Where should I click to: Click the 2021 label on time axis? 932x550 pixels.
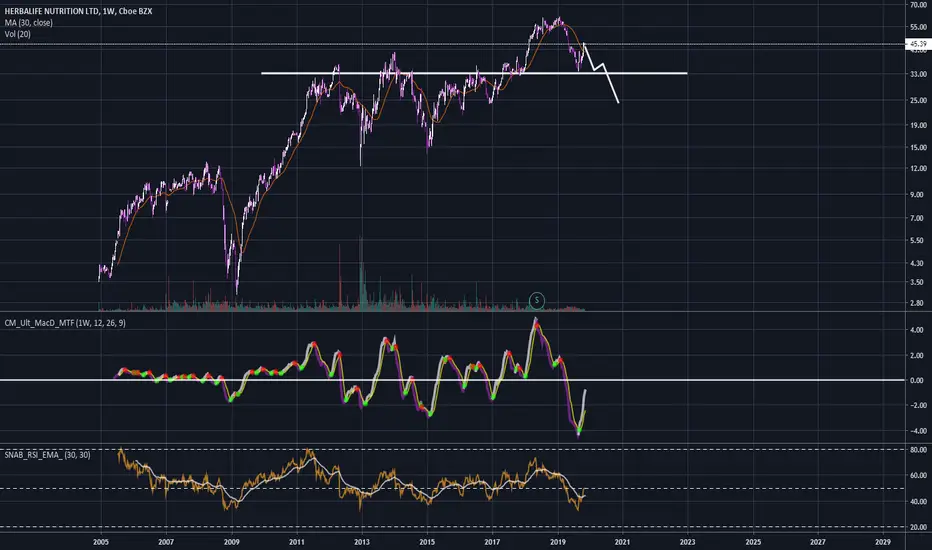622,542
